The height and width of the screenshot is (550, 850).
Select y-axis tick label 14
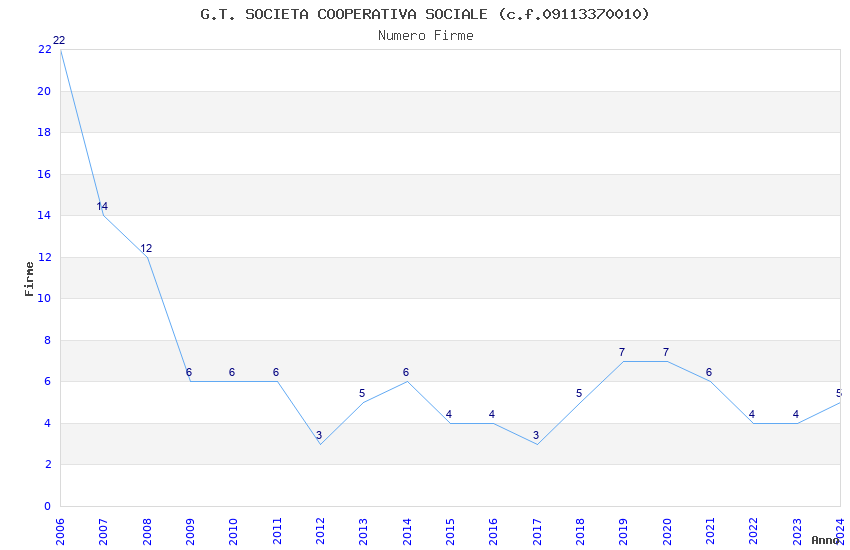pos(44,215)
